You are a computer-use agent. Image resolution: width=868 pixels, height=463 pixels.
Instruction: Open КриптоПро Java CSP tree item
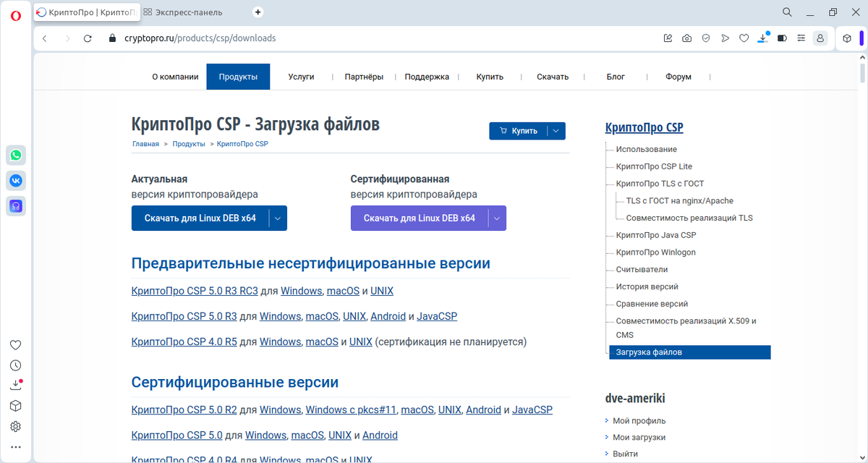tap(656, 235)
